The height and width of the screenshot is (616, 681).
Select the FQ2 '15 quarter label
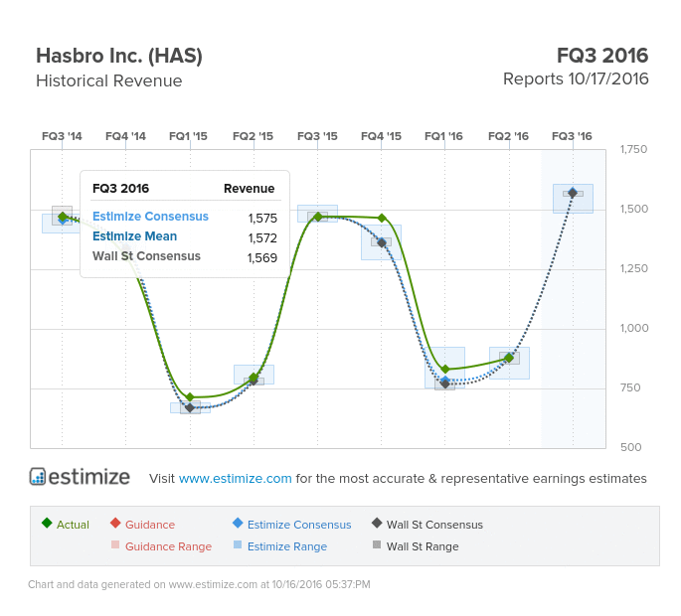253,136
